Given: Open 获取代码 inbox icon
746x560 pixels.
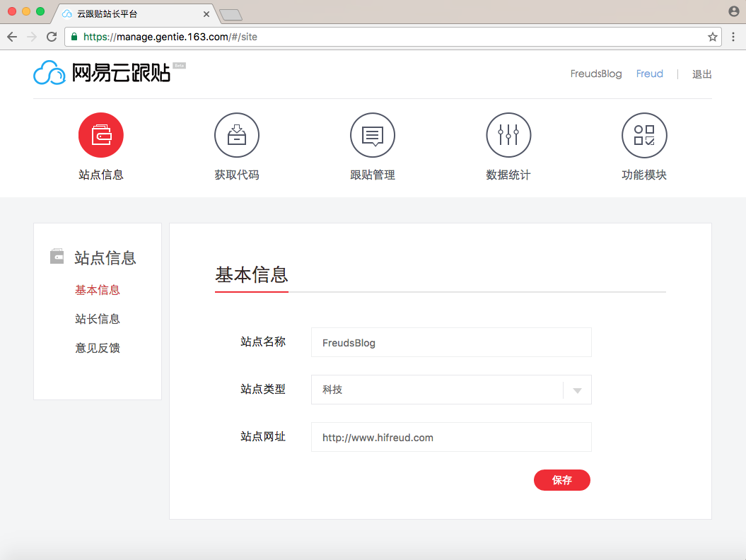Looking at the screenshot, I should point(237,135).
